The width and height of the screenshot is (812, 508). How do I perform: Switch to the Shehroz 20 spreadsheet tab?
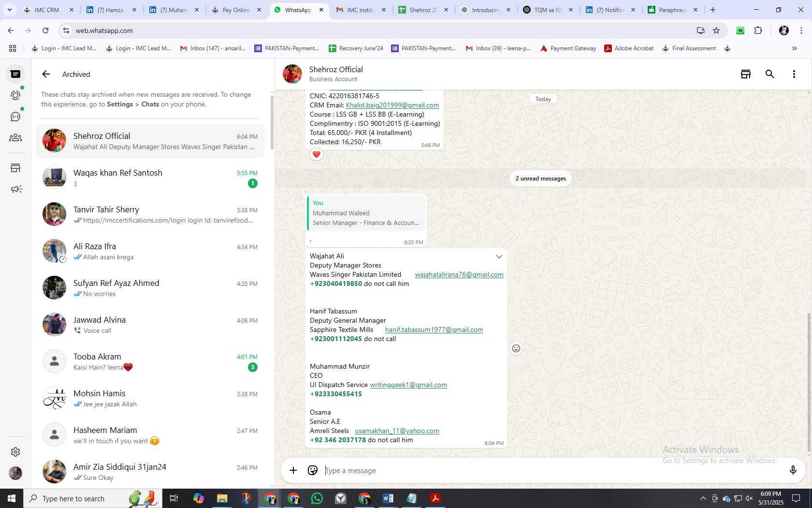click(423, 10)
